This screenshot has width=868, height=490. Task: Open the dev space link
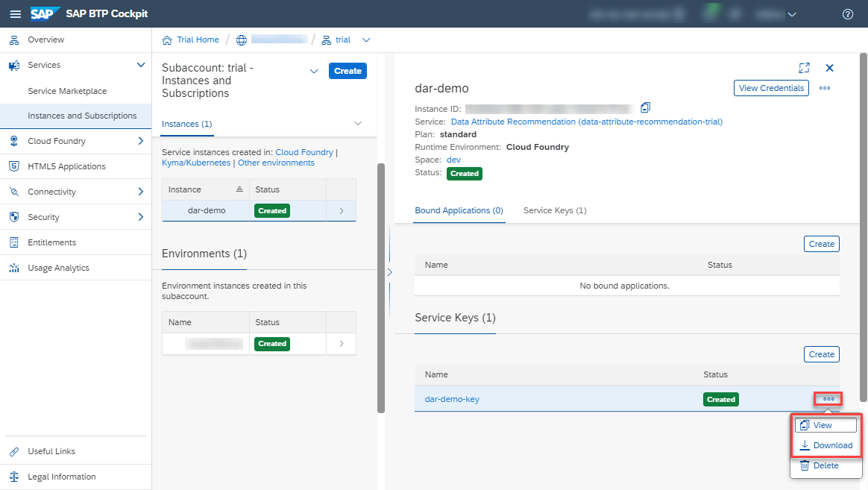453,160
